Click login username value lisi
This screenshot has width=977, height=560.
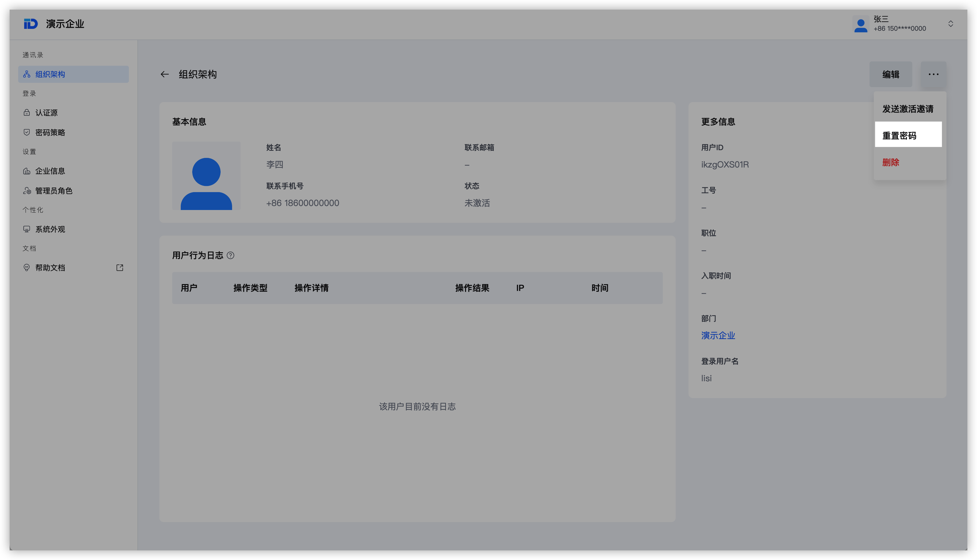point(706,379)
